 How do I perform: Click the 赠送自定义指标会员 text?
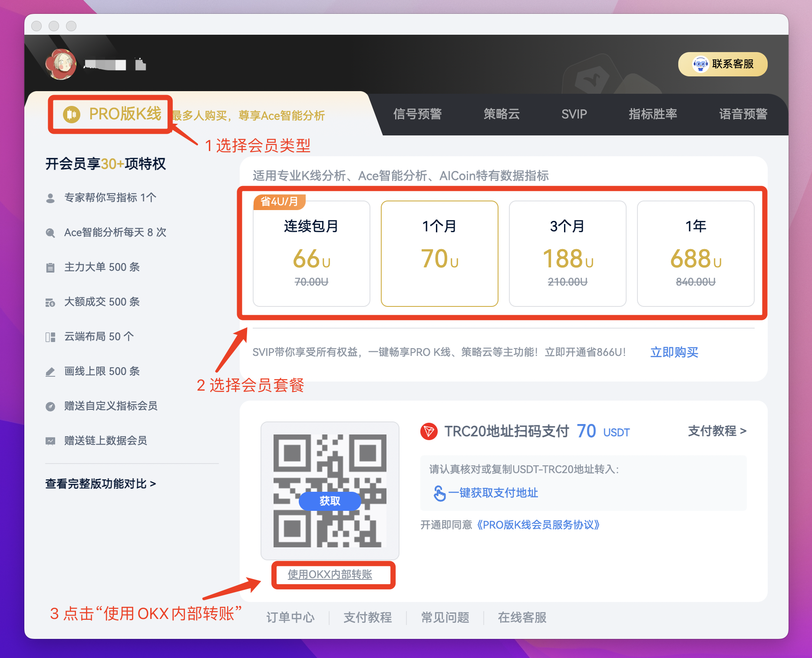111,406
